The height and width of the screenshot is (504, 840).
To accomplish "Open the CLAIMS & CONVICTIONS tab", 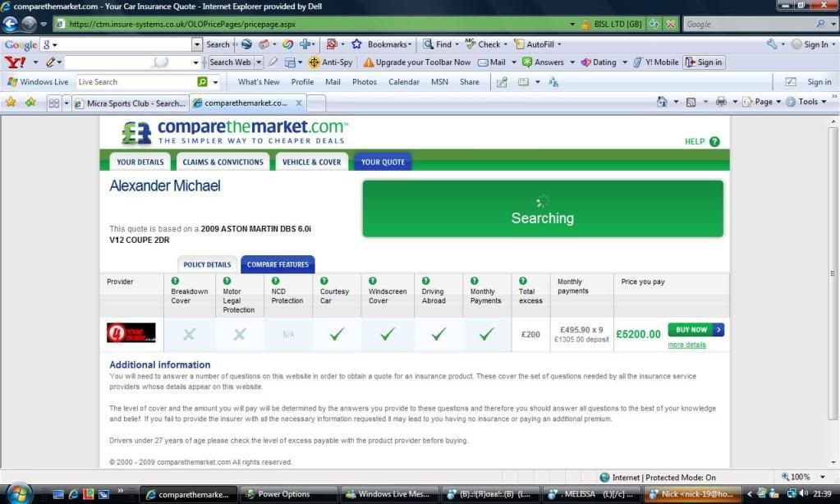I will pos(223,162).
